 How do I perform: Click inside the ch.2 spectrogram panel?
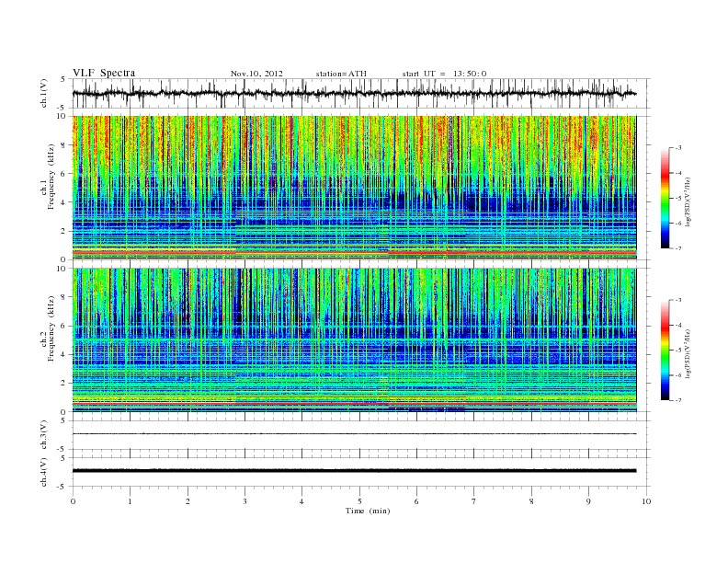coord(354,339)
